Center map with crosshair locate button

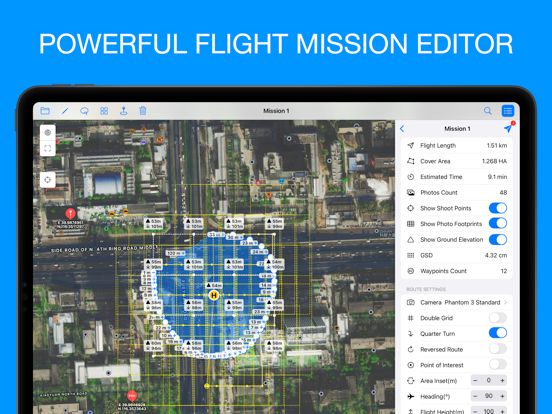[x=48, y=180]
